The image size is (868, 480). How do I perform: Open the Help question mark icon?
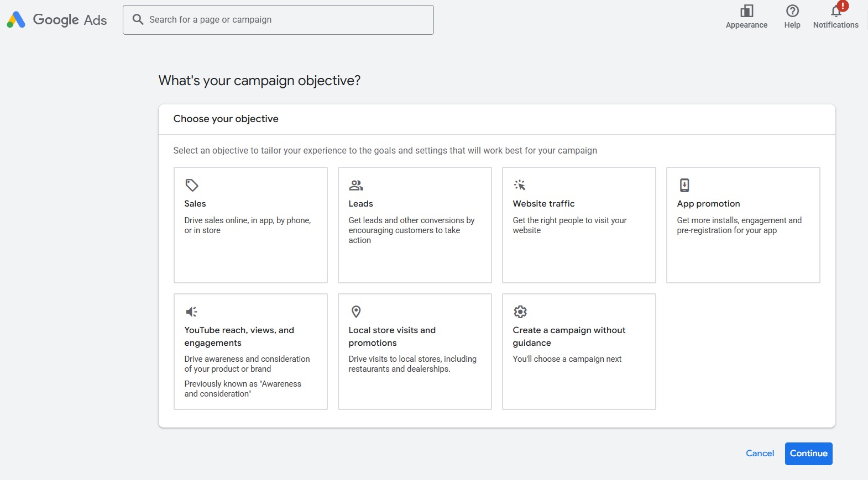click(x=792, y=10)
